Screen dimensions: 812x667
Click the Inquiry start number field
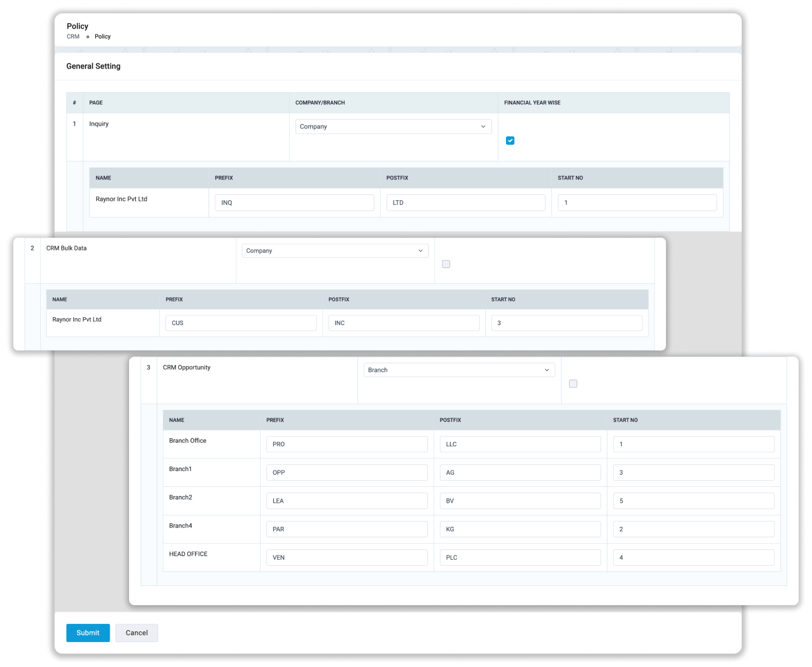pyautogui.click(x=637, y=202)
